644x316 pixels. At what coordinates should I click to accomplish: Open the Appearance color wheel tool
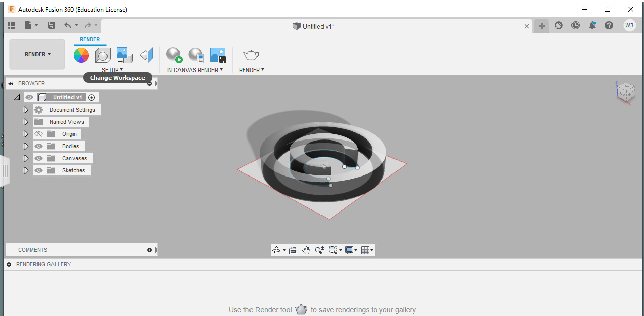click(81, 55)
